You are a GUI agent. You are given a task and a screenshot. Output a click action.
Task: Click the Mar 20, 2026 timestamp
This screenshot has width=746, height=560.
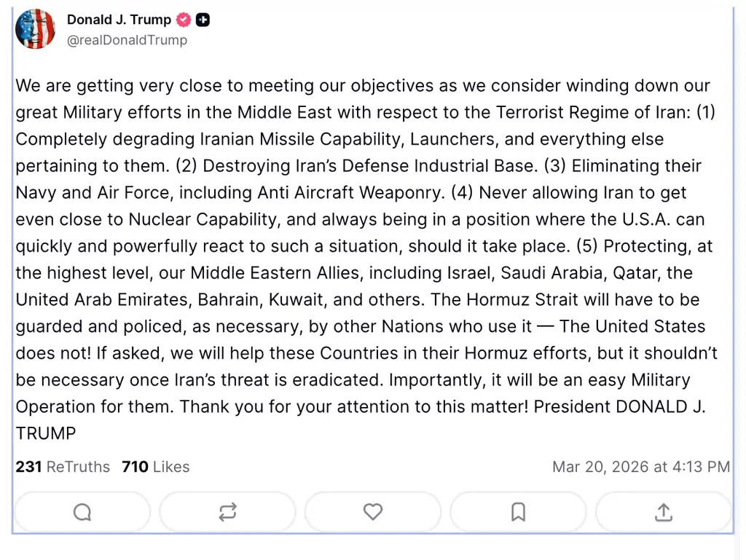pos(641,467)
